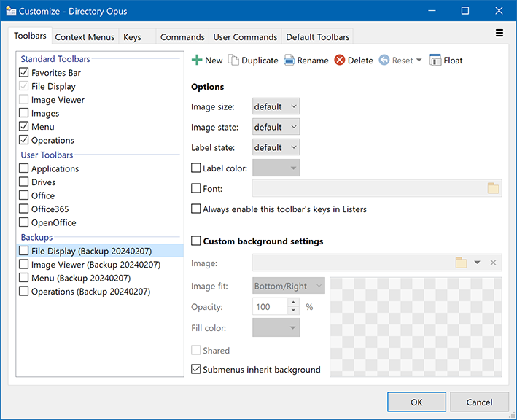Click the Rename toolbar icon
Image resolution: width=517 pixels, height=420 pixels.
289,61
